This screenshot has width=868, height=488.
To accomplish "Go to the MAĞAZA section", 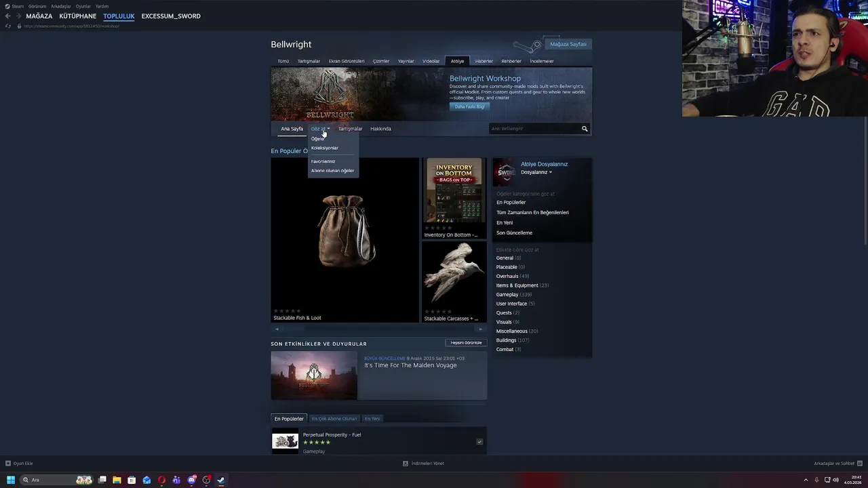I will click(39, 16).
